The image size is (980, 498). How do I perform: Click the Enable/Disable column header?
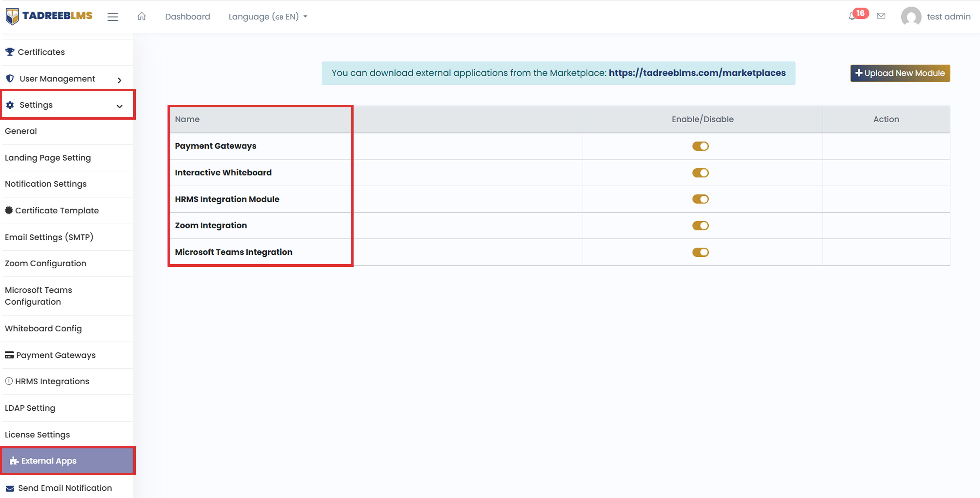pyautogui.click(x=703, y=119)
